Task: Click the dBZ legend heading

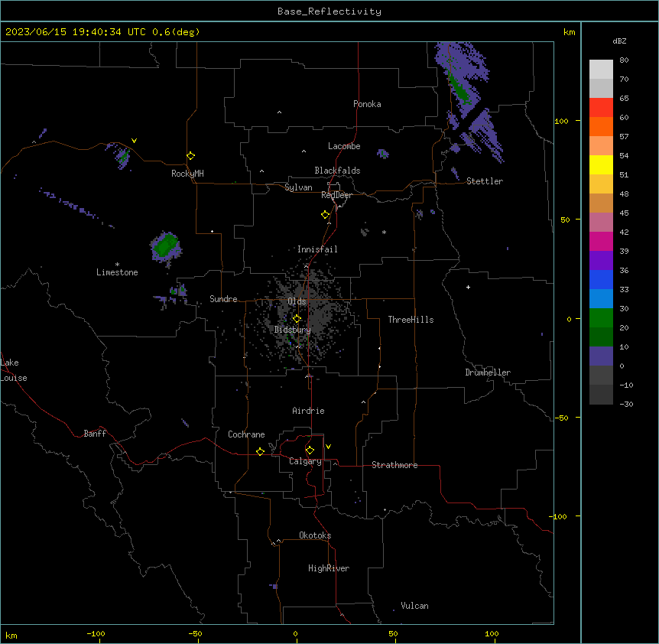Action: [619, 41]
